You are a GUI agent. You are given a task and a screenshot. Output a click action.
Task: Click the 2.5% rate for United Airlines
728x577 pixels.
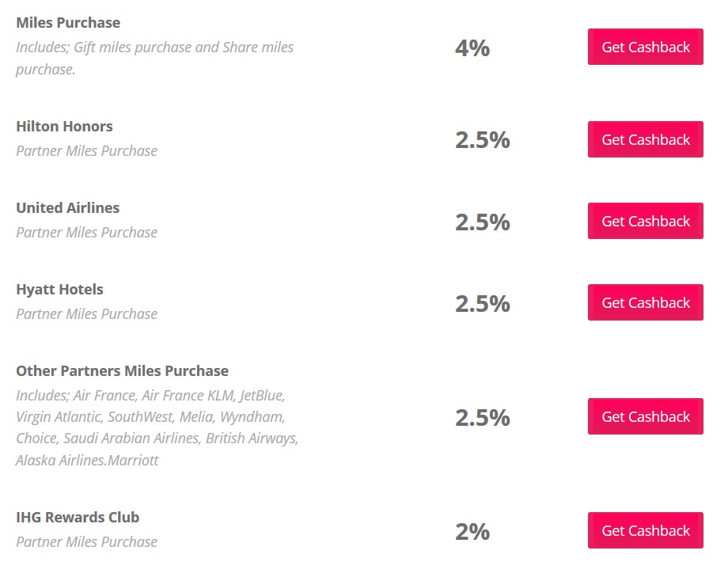coord(482,222)
